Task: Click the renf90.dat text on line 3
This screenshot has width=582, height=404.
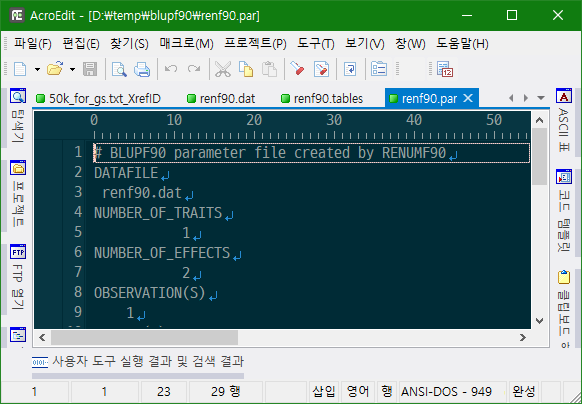Action: 142,193
